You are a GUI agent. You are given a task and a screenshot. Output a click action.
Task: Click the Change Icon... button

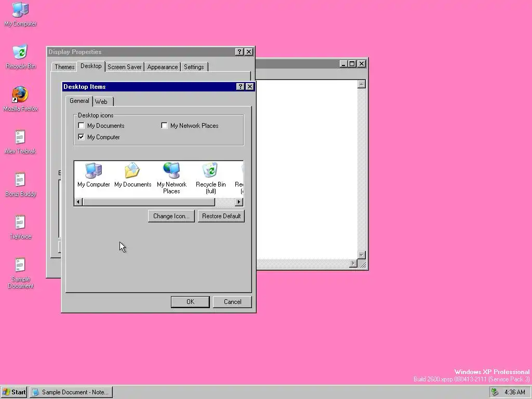pyautogui.click(x=171, y=216)
